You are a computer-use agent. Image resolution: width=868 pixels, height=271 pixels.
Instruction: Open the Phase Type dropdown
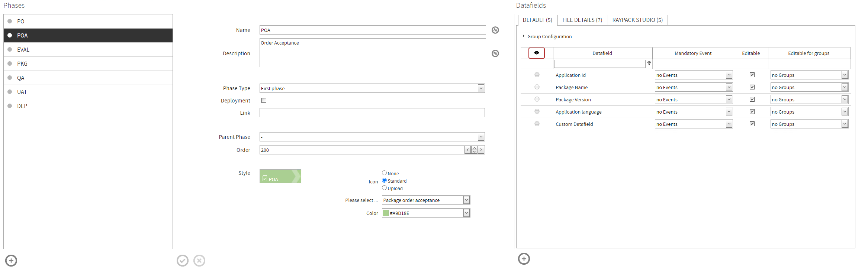[x=480, y=88]
